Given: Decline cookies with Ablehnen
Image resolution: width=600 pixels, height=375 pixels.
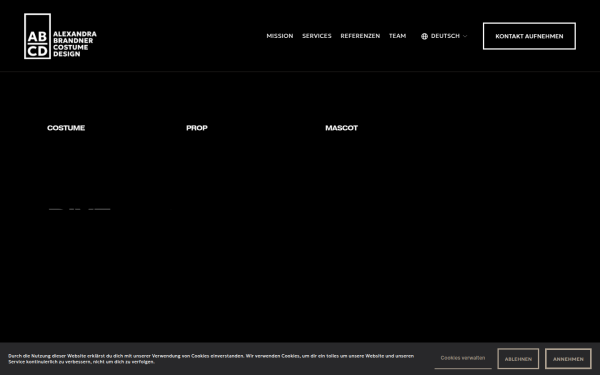Looking at the screenshot, I should (518, 359).
